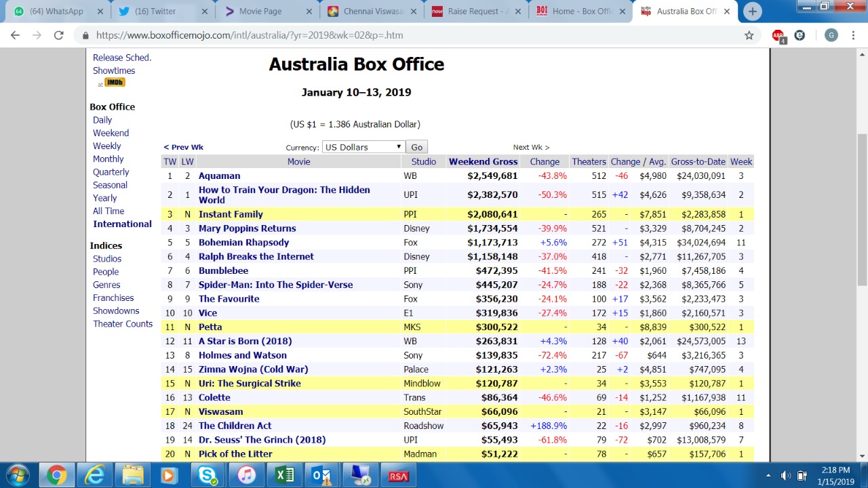Open the Currency US Dollars dropdown
This screenshot has height=488, width=868.
[x=363, y=147]
